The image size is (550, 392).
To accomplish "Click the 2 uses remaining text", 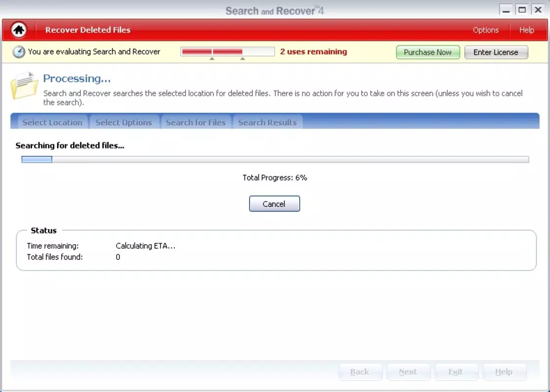I will pos(313,51).
